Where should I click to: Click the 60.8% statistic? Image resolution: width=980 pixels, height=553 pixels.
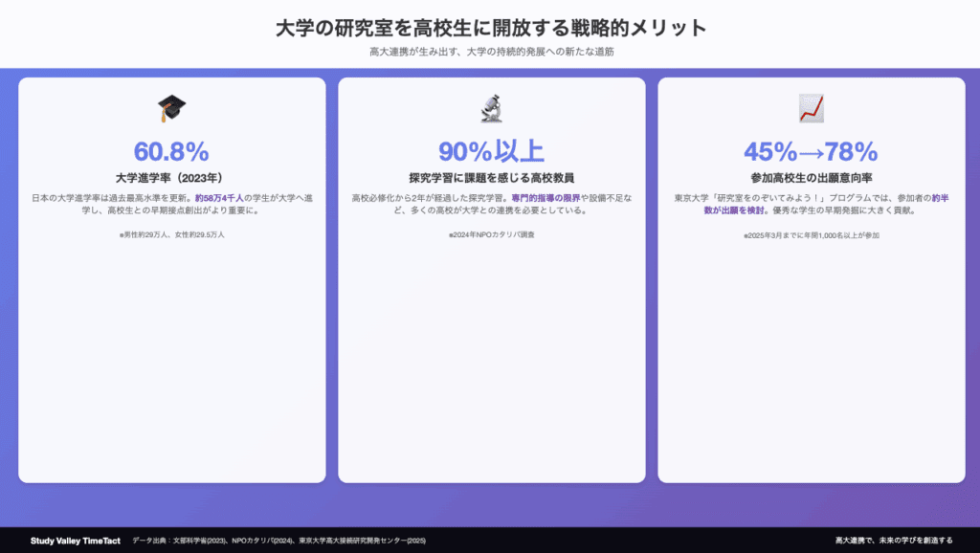[171, 151]
